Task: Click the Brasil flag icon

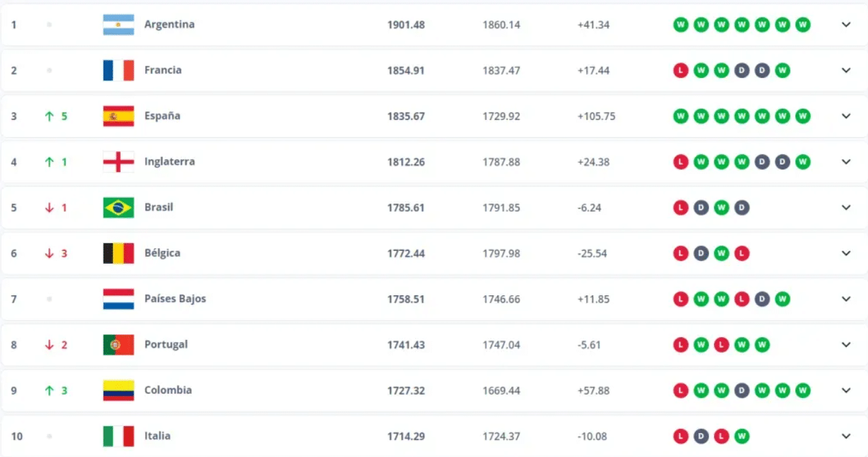Action: coord(119,208)
